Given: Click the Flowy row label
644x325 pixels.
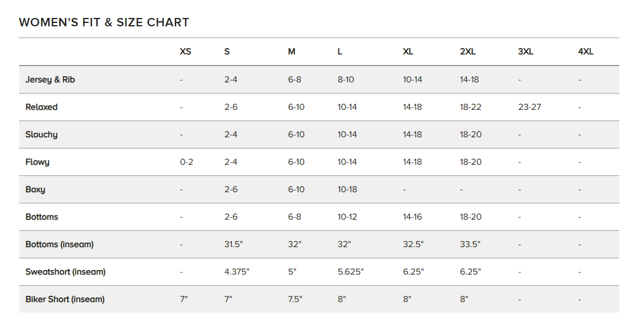Looking at the screenshot, I should tap(38, 162).
